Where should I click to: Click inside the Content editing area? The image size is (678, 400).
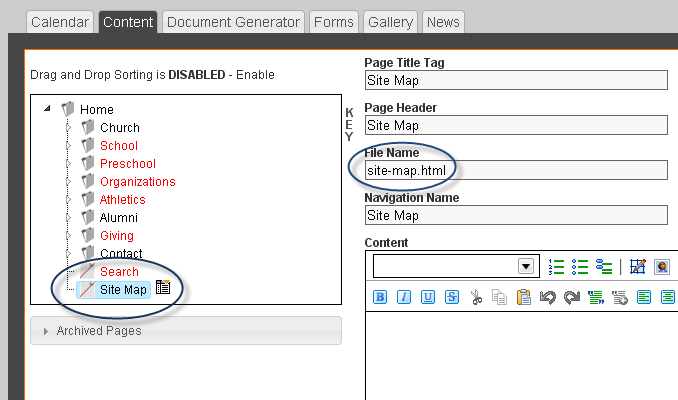[x=521, y=355]
